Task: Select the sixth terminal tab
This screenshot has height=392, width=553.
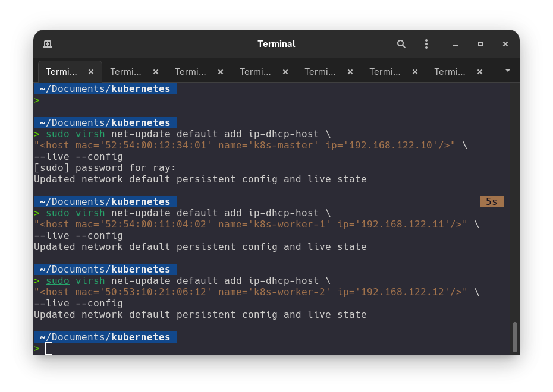Action: coord(385,72)
